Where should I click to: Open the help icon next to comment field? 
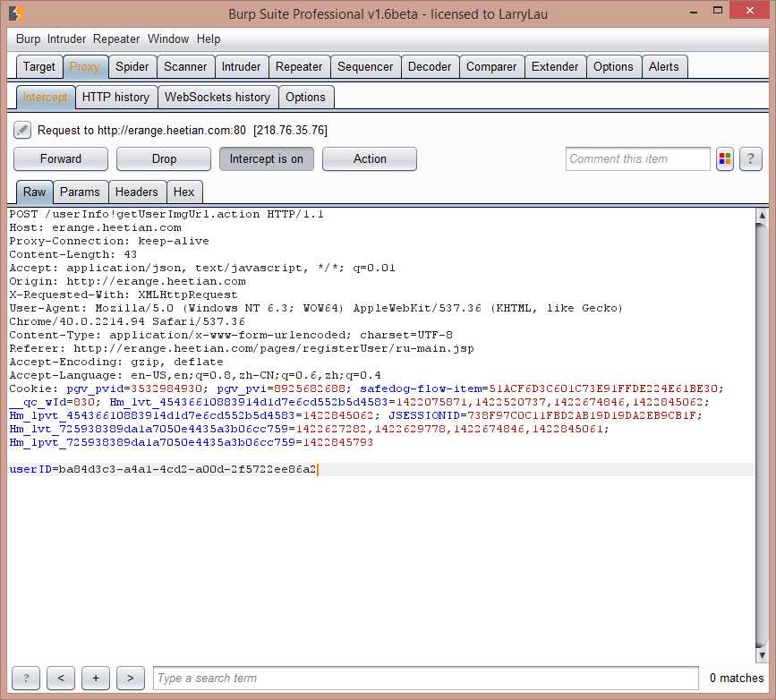point(751,159)
